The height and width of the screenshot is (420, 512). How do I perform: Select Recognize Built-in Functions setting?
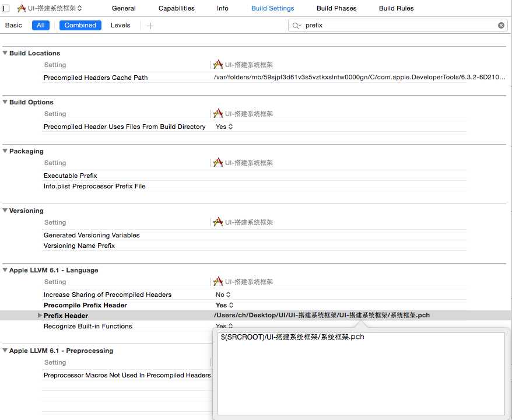[x=88, y=326]
